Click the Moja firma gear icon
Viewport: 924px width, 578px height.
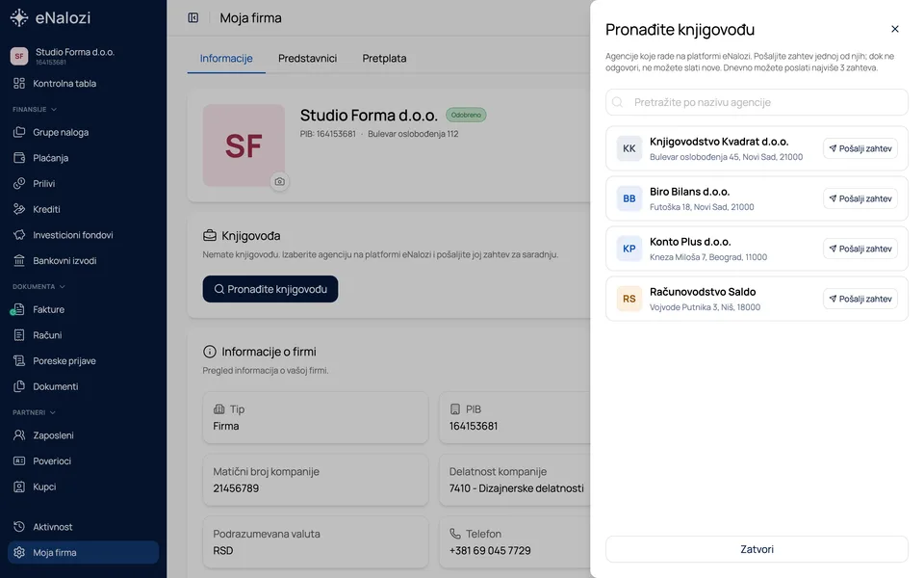pyautogui.click(x=19, y=553)
